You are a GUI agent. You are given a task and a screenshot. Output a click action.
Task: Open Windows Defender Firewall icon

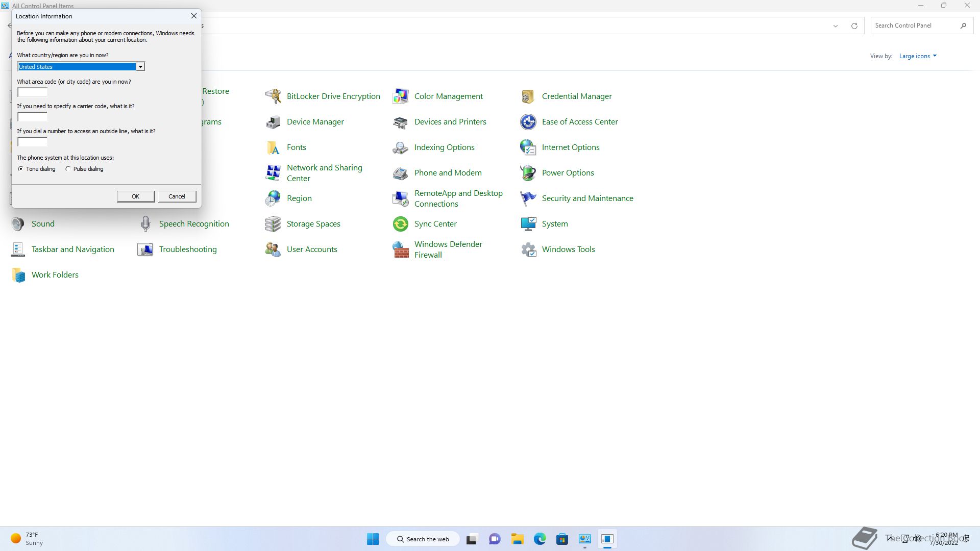coord(401,249)
